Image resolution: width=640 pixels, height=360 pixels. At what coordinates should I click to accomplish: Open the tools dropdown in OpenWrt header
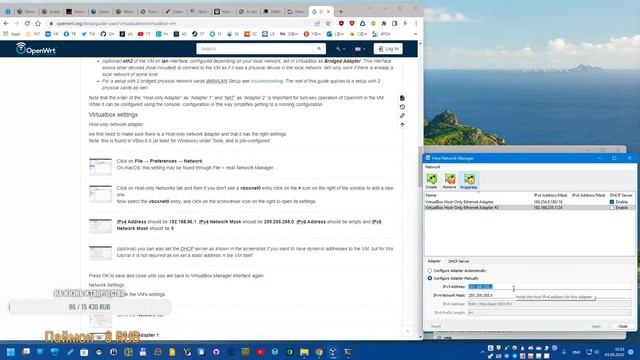click(x=340, y=49)
